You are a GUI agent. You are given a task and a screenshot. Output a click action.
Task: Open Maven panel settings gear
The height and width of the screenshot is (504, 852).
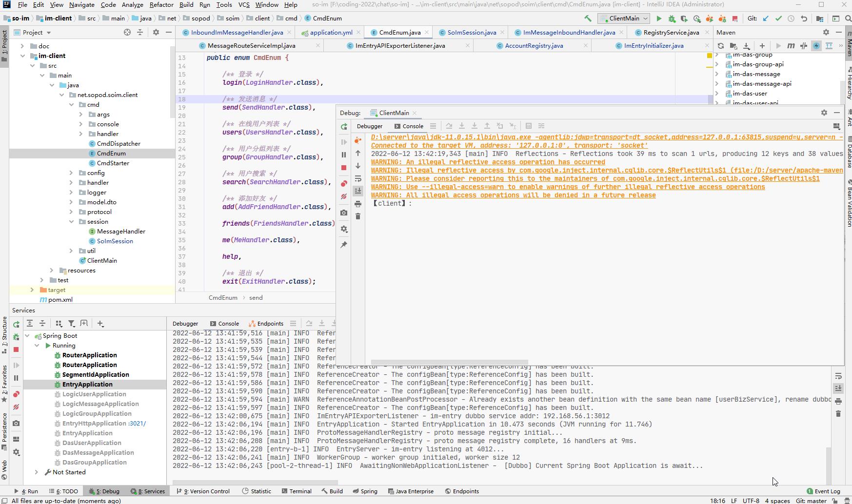tap(826, 32)
